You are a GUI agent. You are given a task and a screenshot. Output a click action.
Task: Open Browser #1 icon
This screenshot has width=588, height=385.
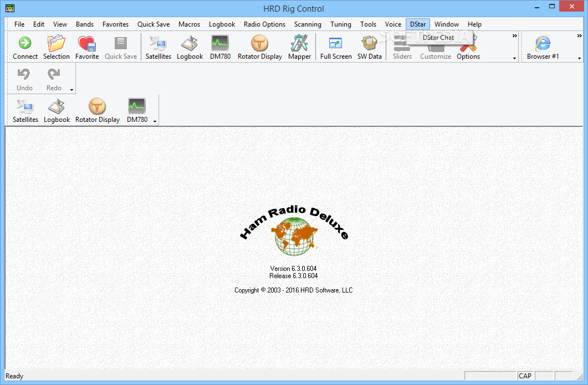(x=543, y=43)
